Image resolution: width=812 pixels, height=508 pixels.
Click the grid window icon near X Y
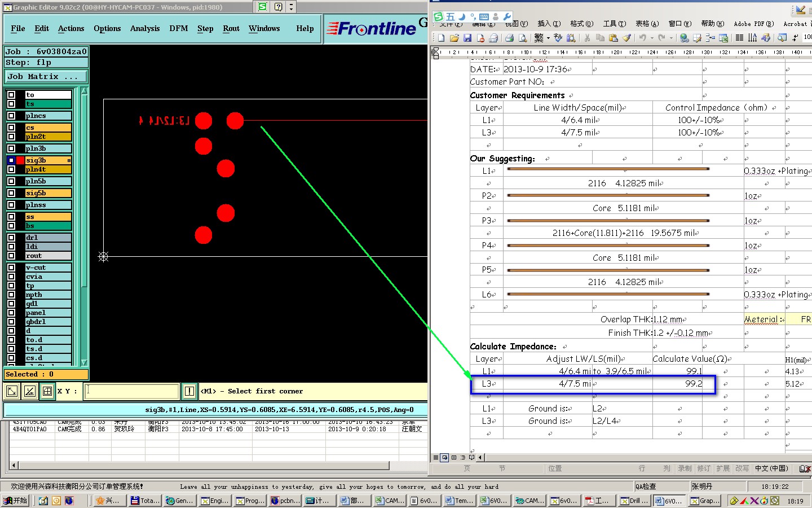[x=47, y=391]
